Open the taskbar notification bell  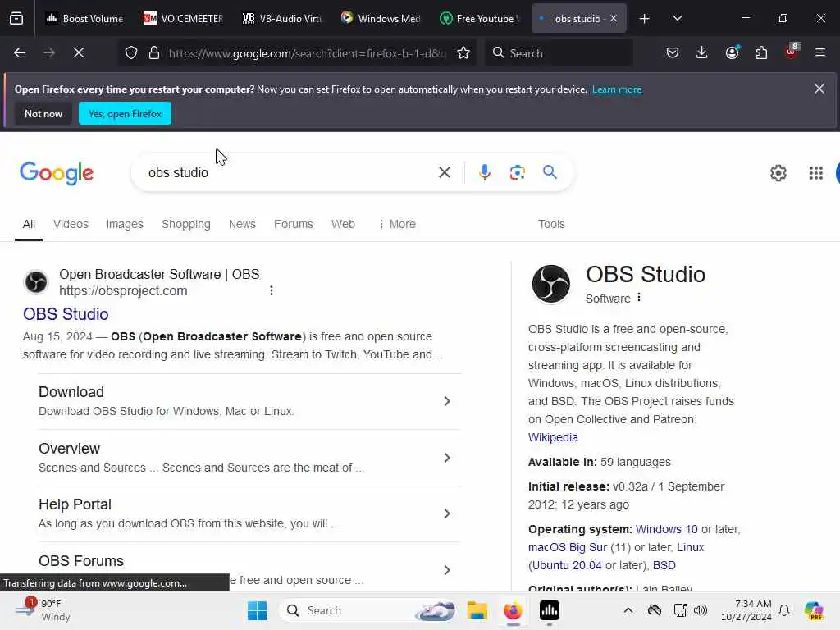click(x=784, y=610)
